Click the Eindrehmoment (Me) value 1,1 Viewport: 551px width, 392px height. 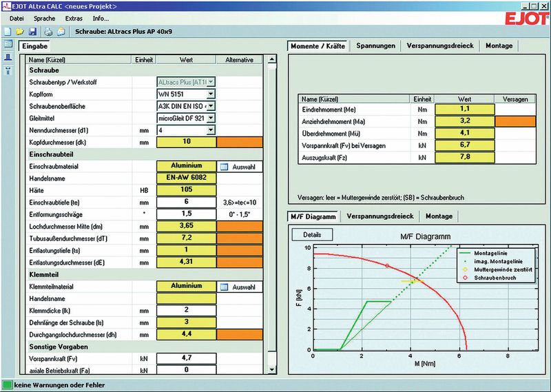(464, 110)
